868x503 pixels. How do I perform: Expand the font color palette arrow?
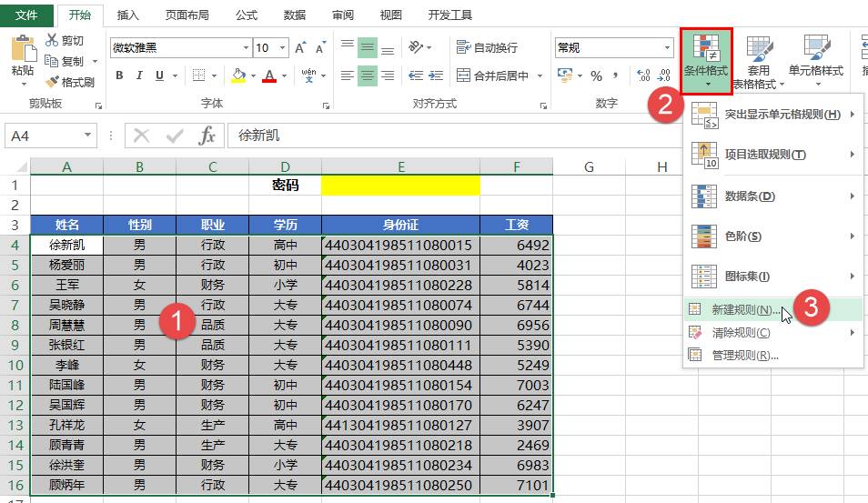(x=284, y=75)
